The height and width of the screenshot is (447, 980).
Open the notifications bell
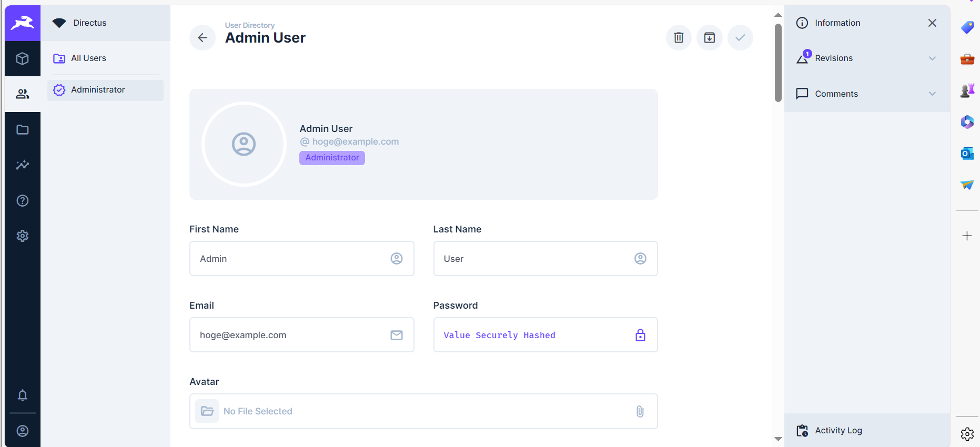(23, 395)
